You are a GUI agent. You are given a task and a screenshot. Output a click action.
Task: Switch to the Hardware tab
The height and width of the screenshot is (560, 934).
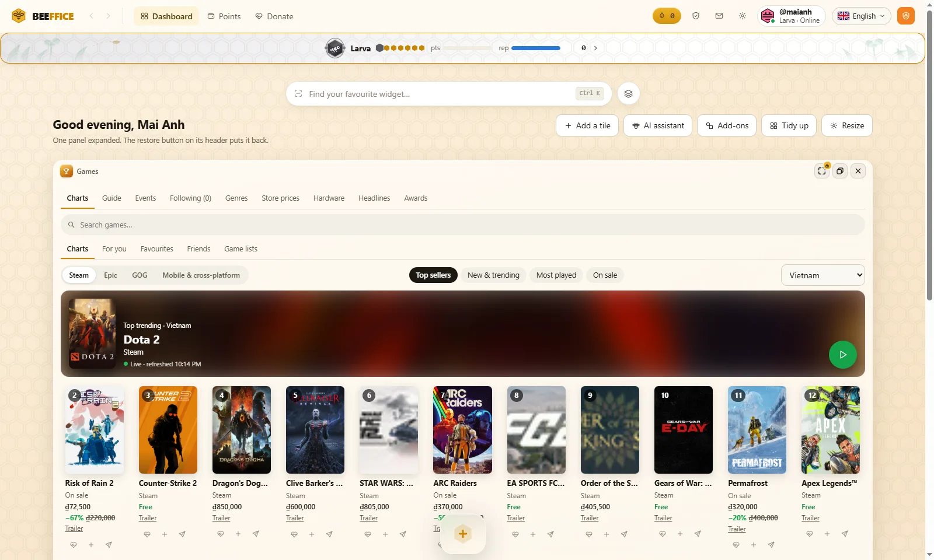pyautogui.click(x=329, y=198)
